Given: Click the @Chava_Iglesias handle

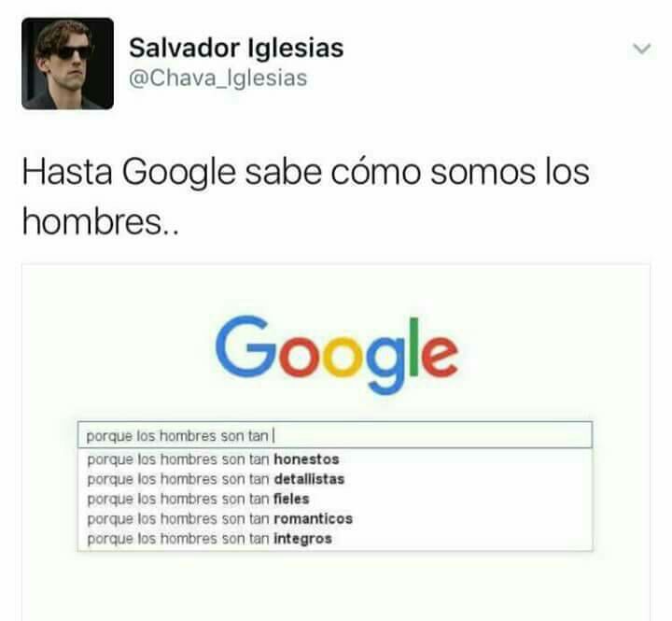Looking at the screenshot, I should click(217, 78).
